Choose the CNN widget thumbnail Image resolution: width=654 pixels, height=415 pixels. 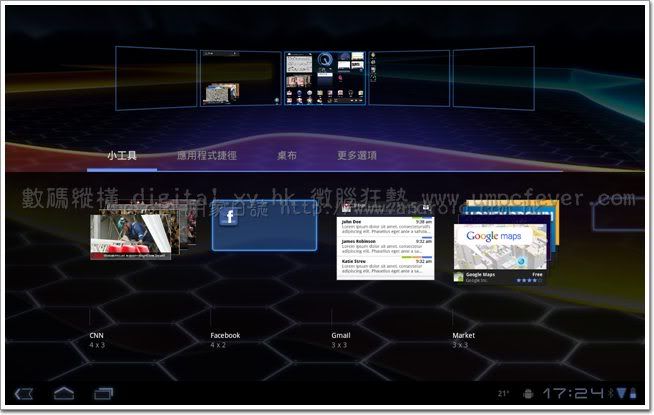[130, 233]
